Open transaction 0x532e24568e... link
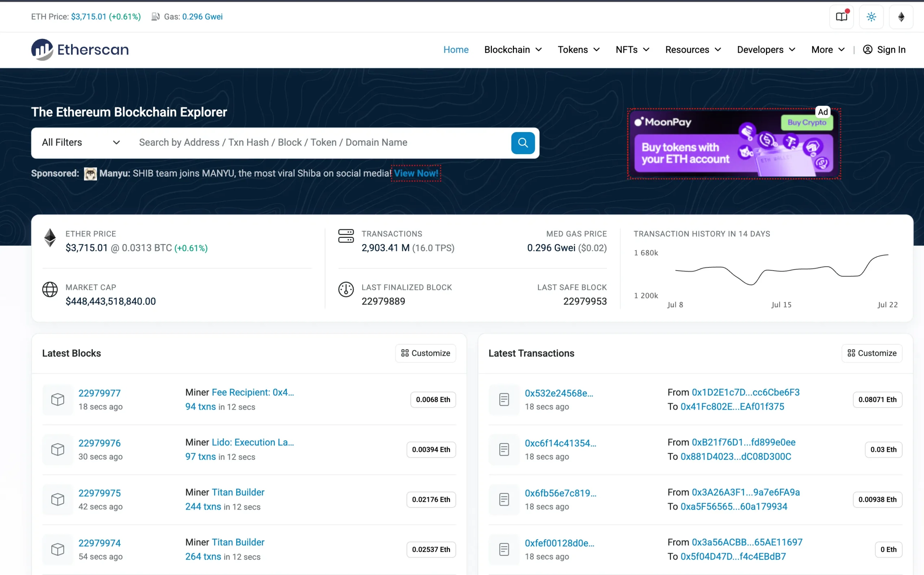The width and height of the screenshot is (924, 575). [x=559, y=393]
